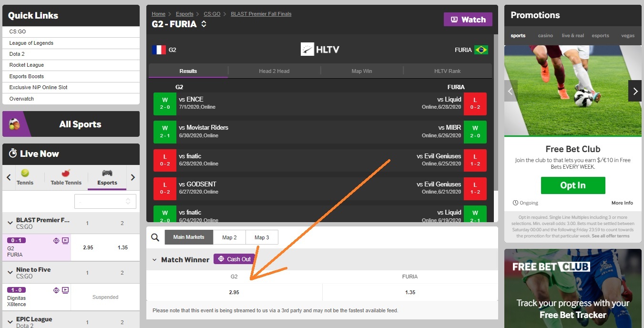Select the Map 3 market tab
The image size is (644, 328).
pyautogui.click(x=262, y=237)
